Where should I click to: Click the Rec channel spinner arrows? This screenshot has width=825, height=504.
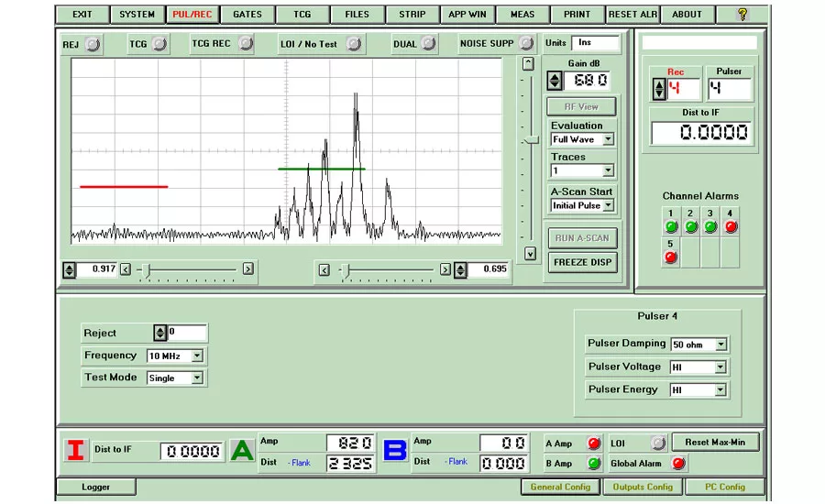click(x=659, y=89)
